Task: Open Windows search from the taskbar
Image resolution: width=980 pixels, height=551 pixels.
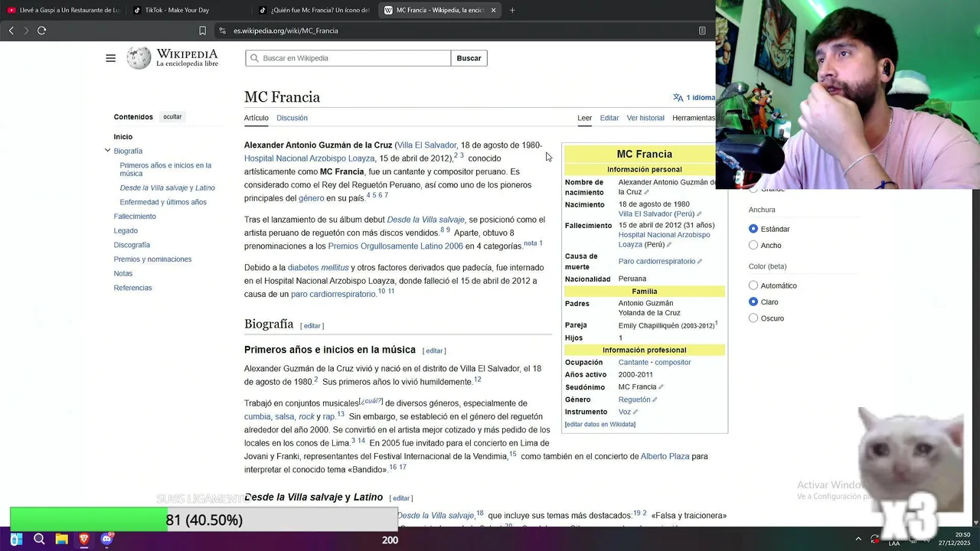Action: (39, 540)
